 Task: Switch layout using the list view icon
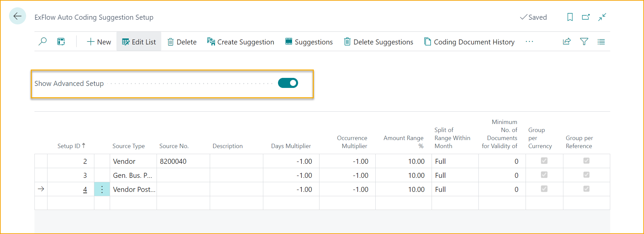(601, 42)
